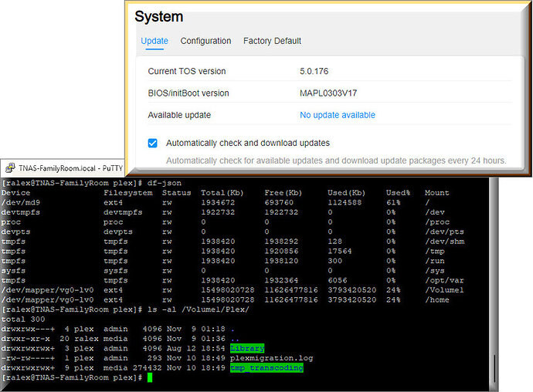Click the Total(Kb) column header
Viewport: 533px width, 392px height.
pos(222,193)
